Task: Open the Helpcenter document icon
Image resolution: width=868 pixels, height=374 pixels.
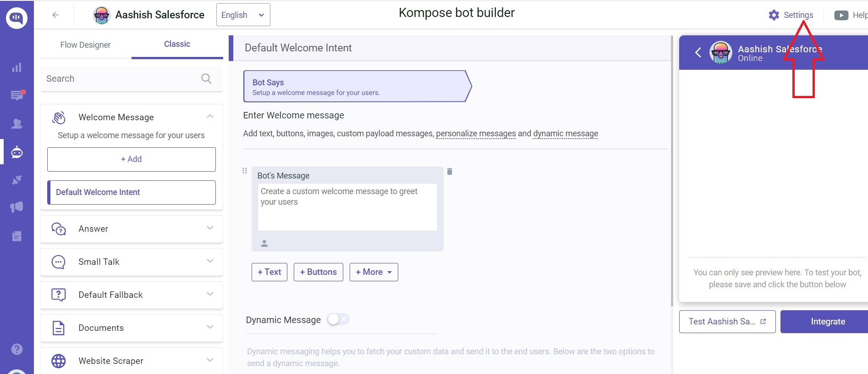Action: pyautogui.click(x=17, y=236)
